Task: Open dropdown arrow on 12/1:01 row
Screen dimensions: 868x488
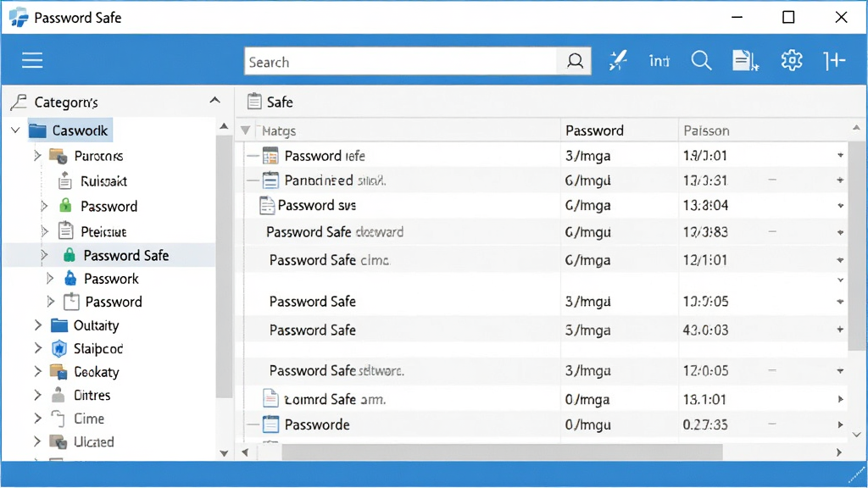Action: [x=840, y=260]
